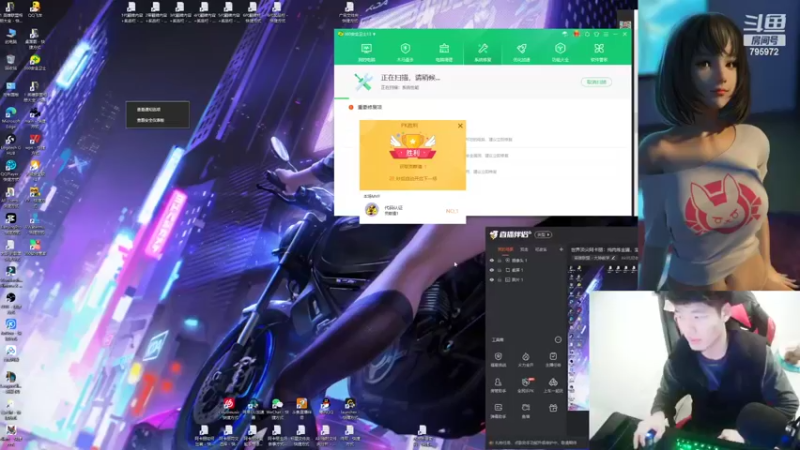800x450 pixels.
Task: Open 360 title bar version dropdown arrow
Action: pos(374,34)
